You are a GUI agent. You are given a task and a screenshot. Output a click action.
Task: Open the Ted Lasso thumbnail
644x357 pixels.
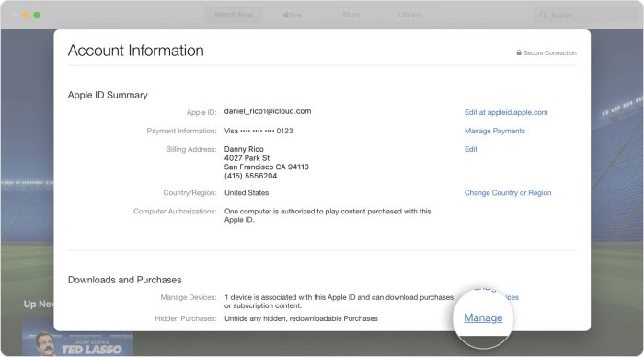77,338
